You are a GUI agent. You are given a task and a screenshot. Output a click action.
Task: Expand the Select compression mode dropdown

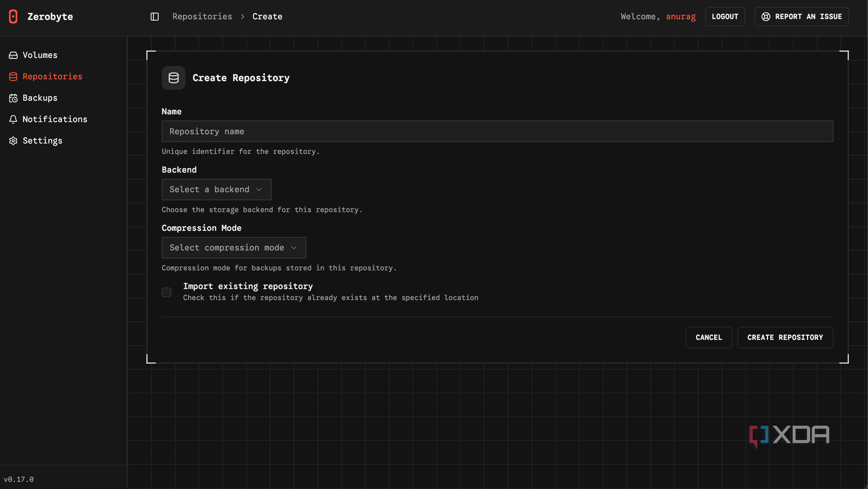pos(233,248)
